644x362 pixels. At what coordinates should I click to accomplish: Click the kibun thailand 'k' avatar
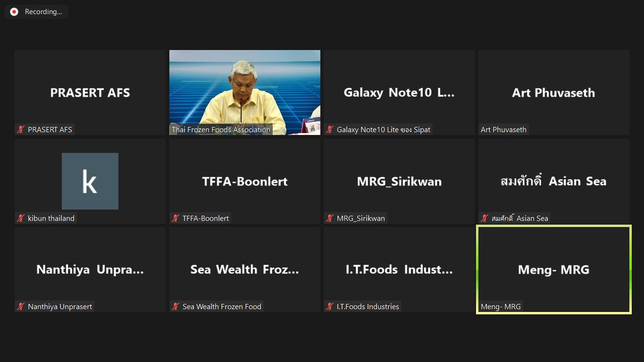pos(90,181)
